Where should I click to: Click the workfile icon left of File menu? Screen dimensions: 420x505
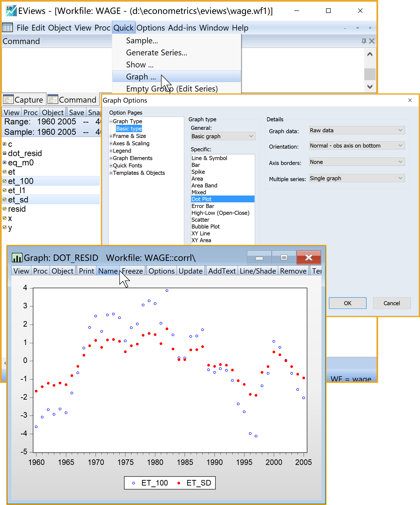pos(7,28)
